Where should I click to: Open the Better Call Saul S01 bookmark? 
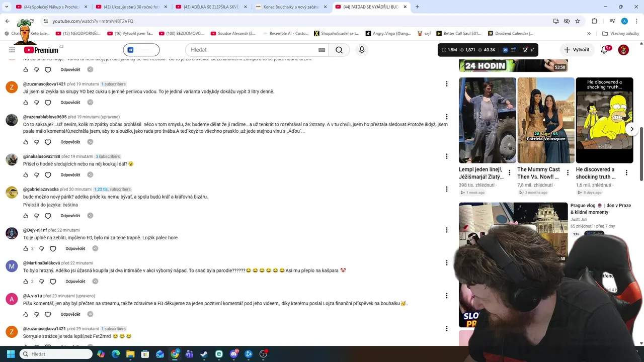[x=458, y=34]
